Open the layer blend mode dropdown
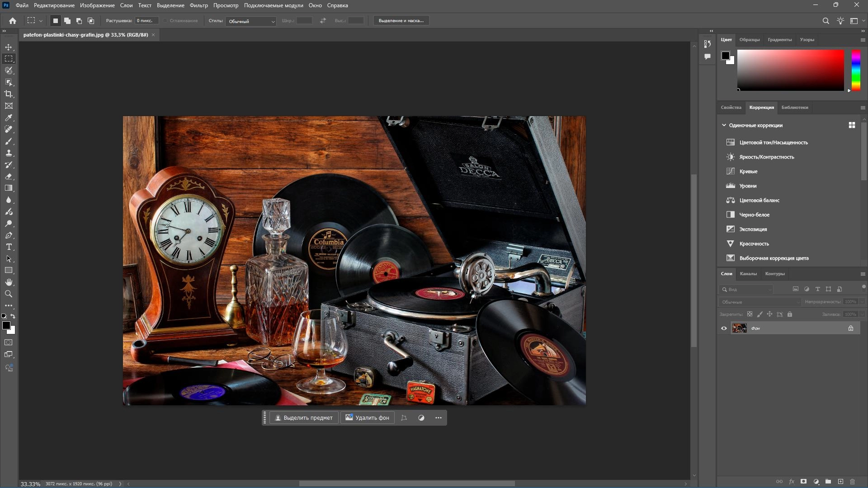Screen dimensions: 868x488 759,302
